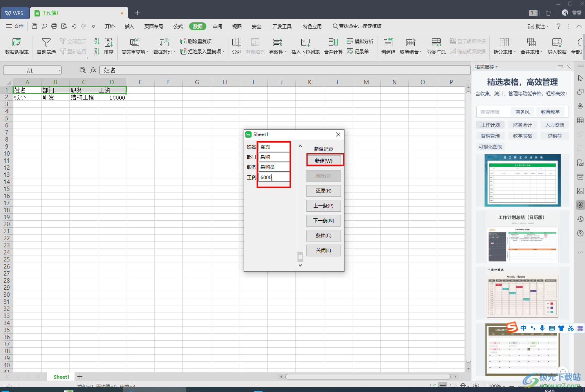Click 关闭(L) close button in dialog
585x392 pixels.
pyautogui.click(x=324, y=250)
